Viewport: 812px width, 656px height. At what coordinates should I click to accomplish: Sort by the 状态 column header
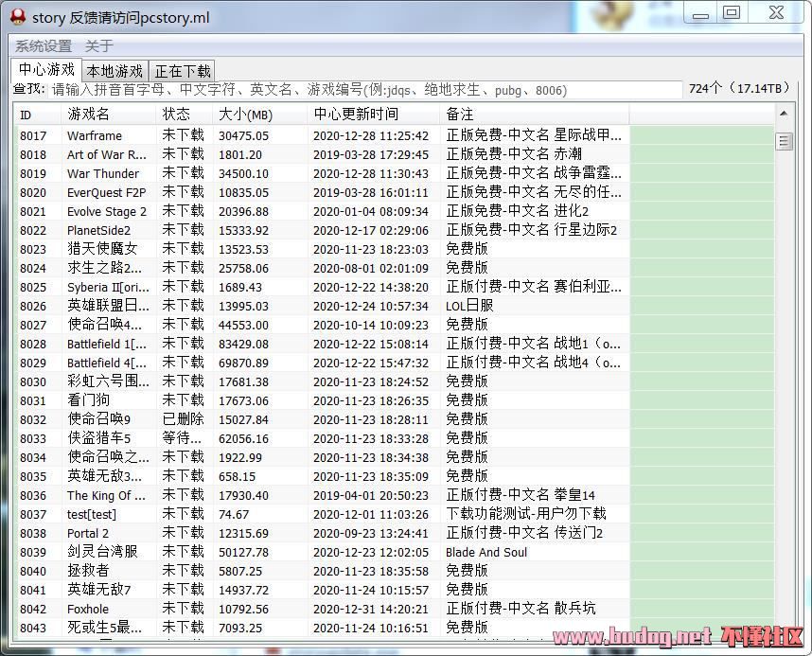185,114
